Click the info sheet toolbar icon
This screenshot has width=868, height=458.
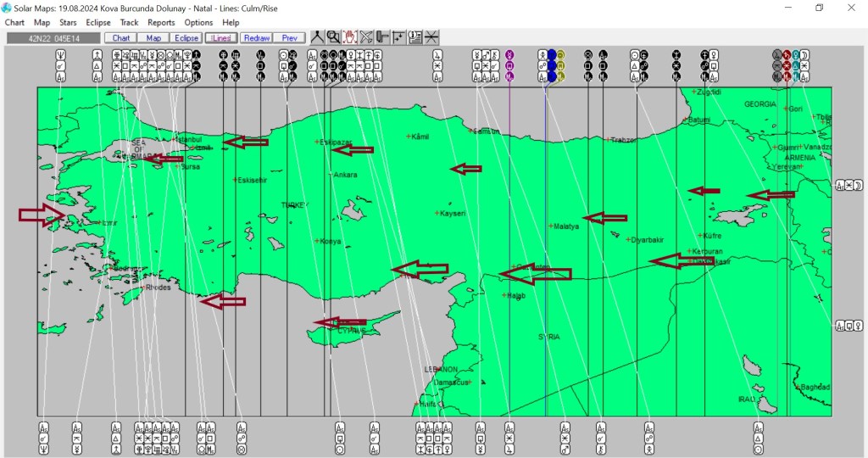point(415,37)
